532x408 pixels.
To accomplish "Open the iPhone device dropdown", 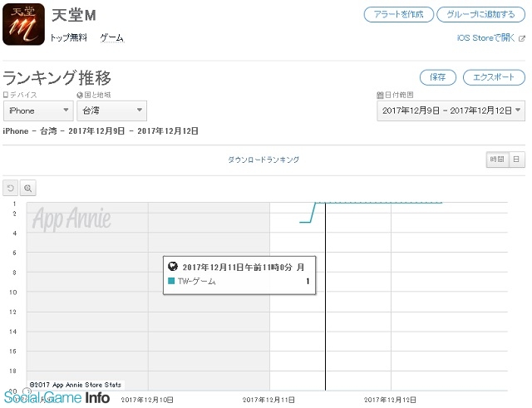I will pos(38,111).
